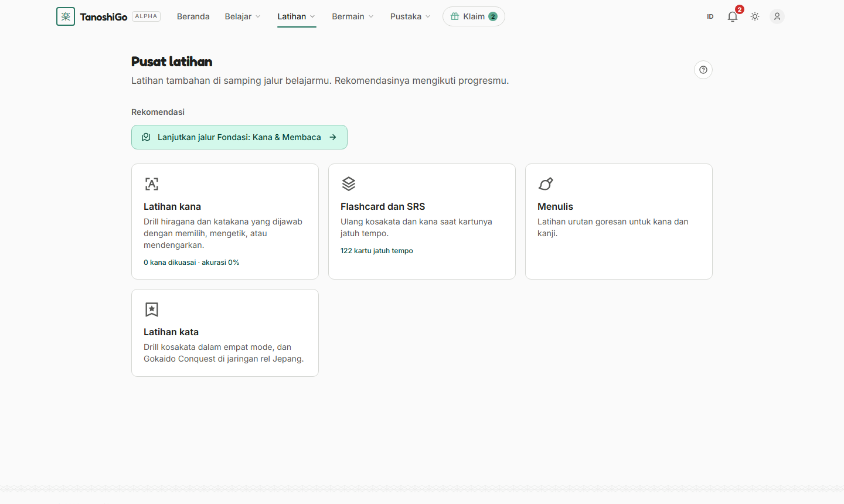Click the Latihan kata bookmark star icon
The height and width of the screenshot is (504, 844).
pos(152,309)
